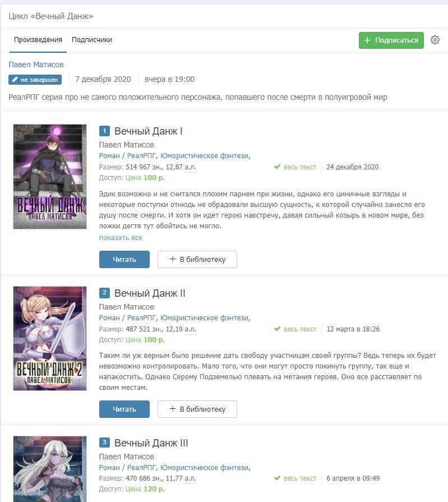Open РеалРПГ genre link under Вечный Данж II
Screen dimensions: 448x502
(141, 318)
